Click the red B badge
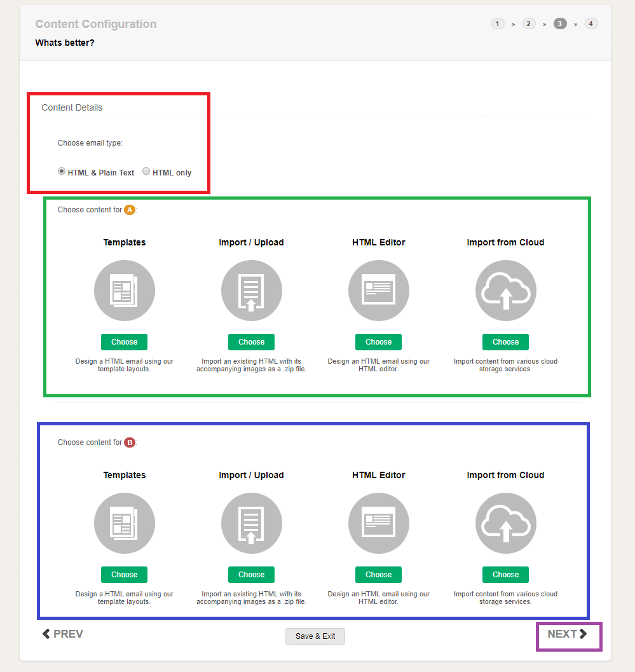 130,442
